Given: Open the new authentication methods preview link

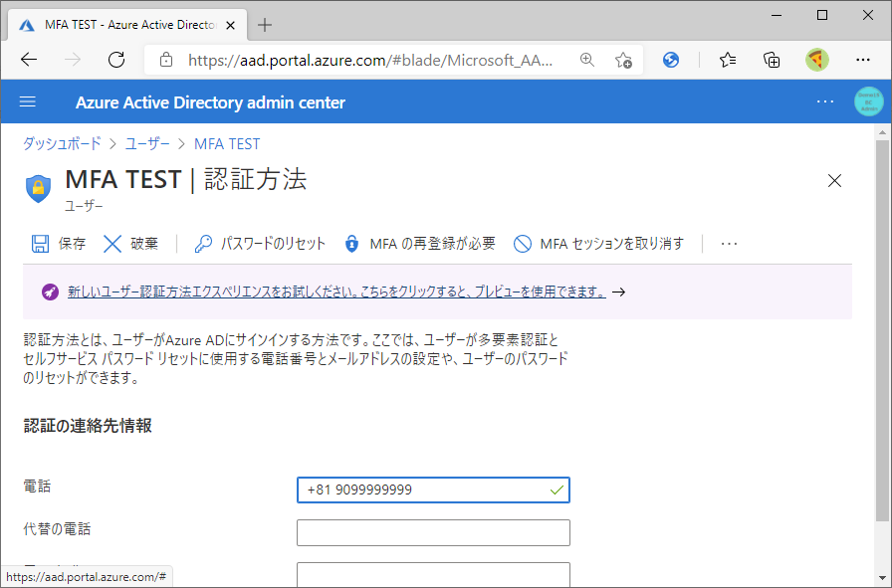Looking at the screenshot, I should click(338, 291).
